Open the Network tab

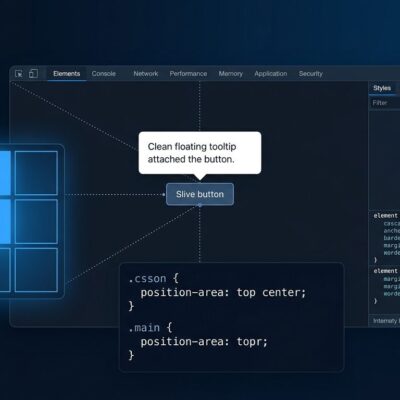point(146,74)
